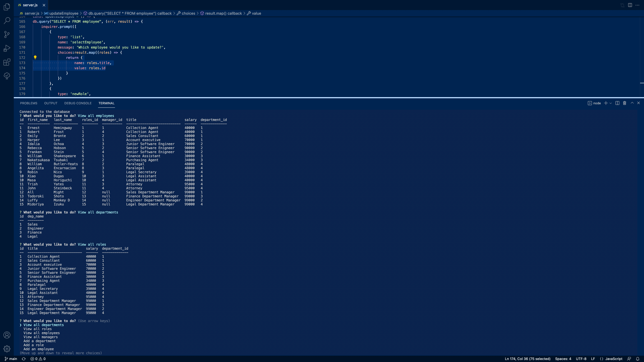Synchronize changes in the status bar
This screenshot has height=362, width=644.
[24, 359]
